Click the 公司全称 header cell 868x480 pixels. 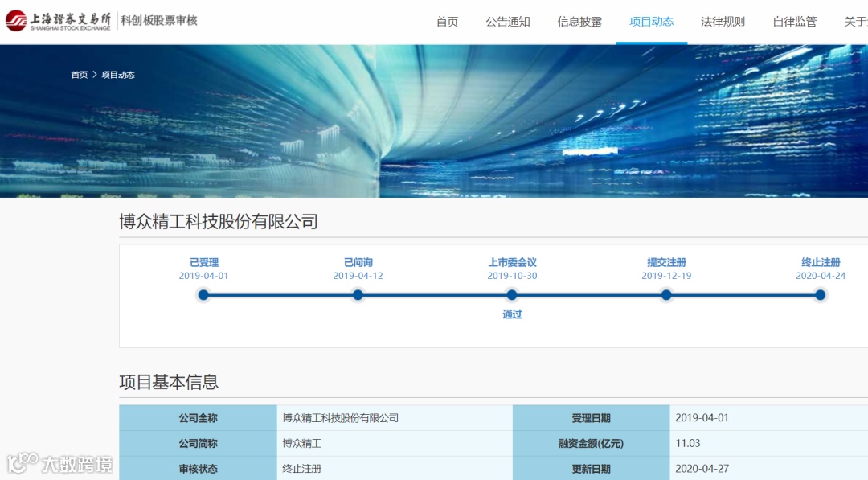(199, 418)
